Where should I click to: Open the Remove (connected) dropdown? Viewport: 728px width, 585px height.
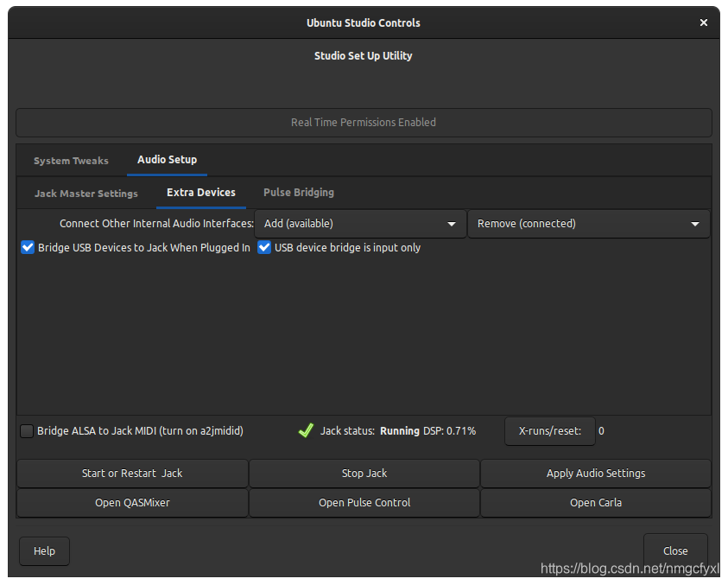tap(588, 224)
